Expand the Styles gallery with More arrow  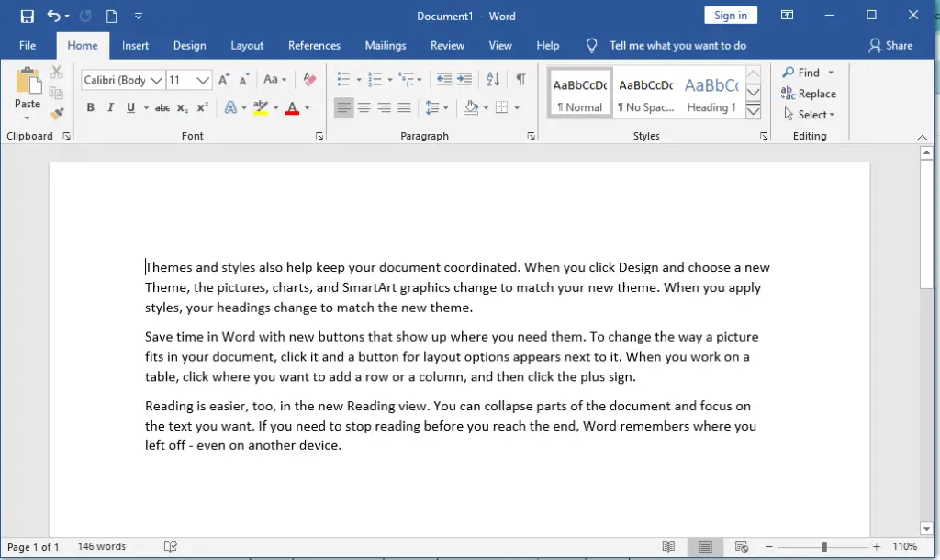coord(753,110)
